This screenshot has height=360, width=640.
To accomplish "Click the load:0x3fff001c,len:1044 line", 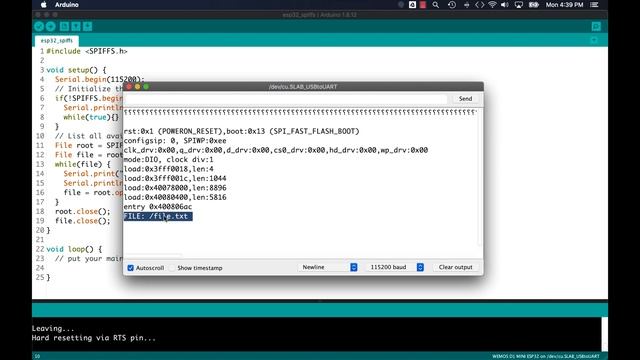I will point(175,178).
